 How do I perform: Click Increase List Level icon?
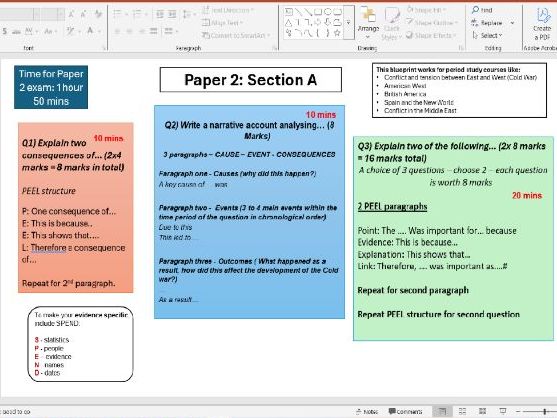pos(172,14)
